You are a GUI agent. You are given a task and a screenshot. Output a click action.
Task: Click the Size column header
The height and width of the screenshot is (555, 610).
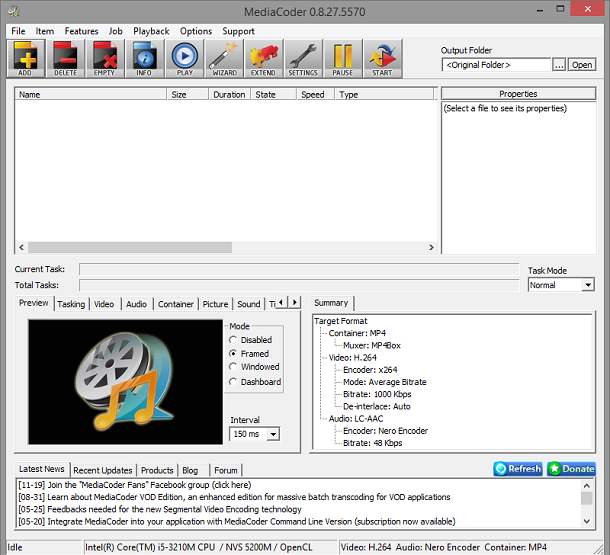tap(188, 95)
